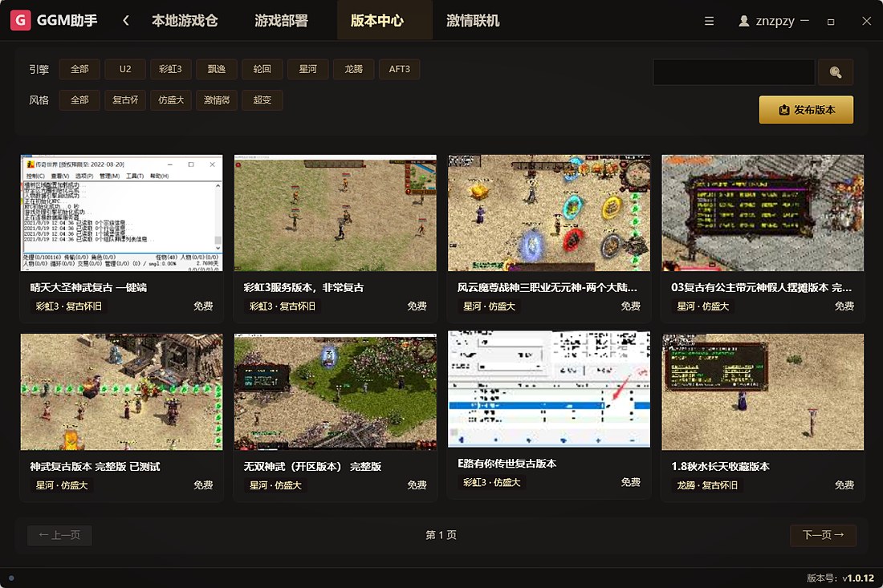Click the magnifier search icon button
Image resolution: width=883 pixels, height=588 pixels.
[835, 72]
